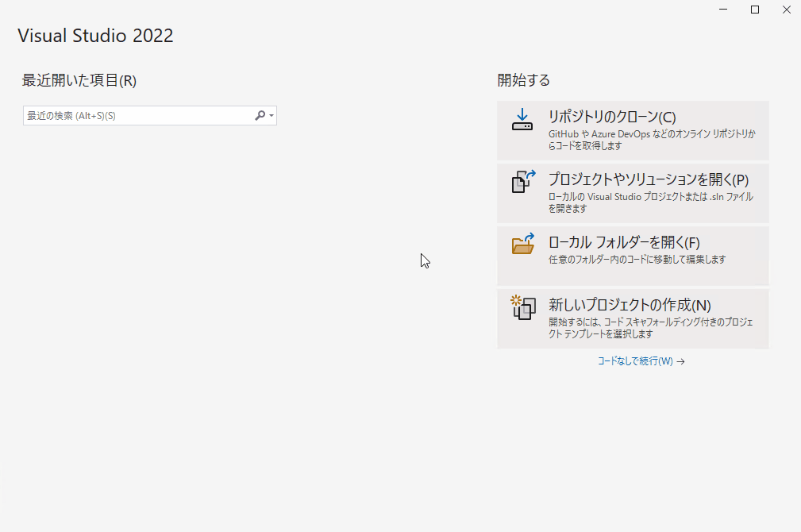The width and height of the screenshot is (801, 532).
Task: Click the magnifier icon in recent search
Action: [x=260, y=115]
